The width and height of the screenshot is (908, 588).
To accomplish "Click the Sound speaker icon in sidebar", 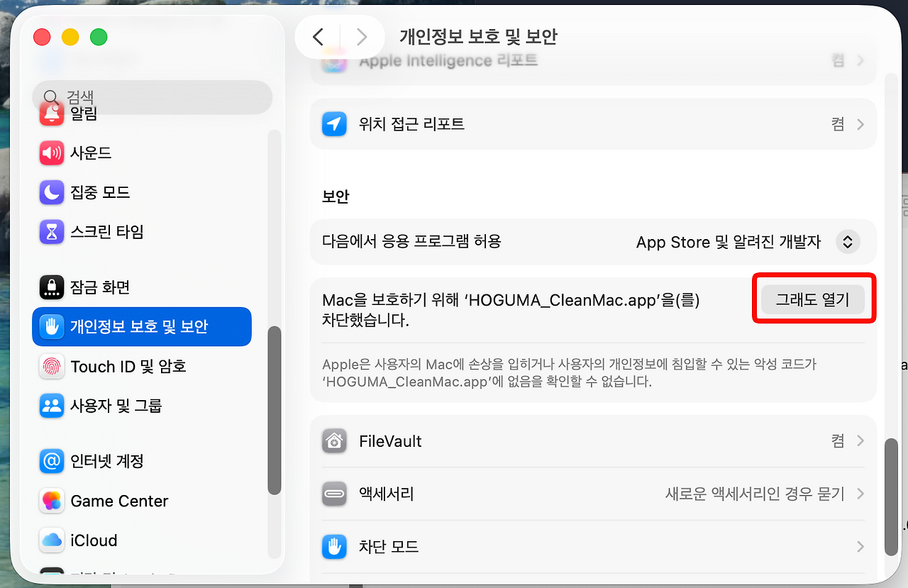I will coord(51,152).
